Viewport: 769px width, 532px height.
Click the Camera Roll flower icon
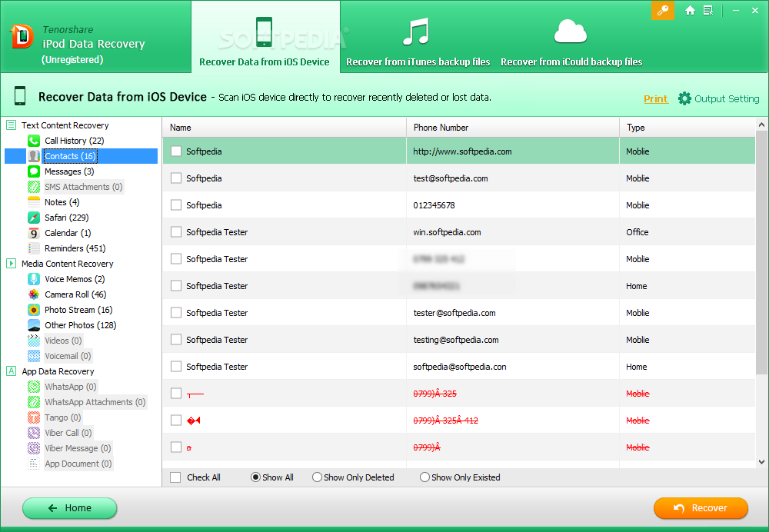pyautogui.click(x=34, y=294)
